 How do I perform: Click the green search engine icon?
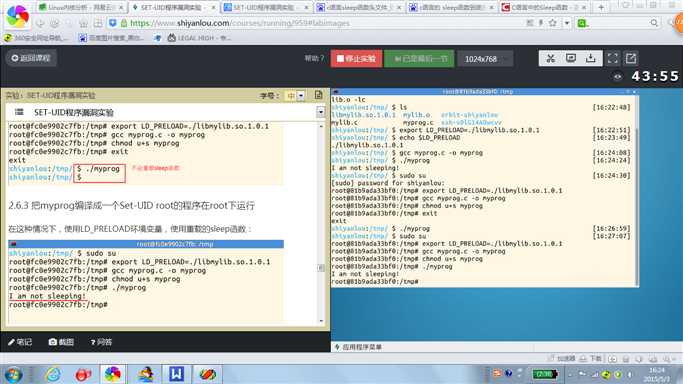(x=582, y=23)
